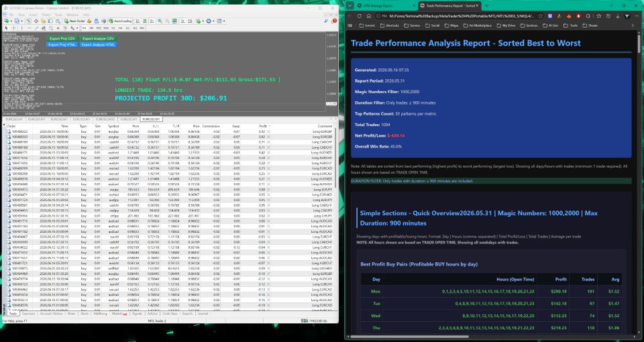Click the zoom out magnifier icon
The width and height of the screenshot is (644, 342).
[x=167, y=21]
